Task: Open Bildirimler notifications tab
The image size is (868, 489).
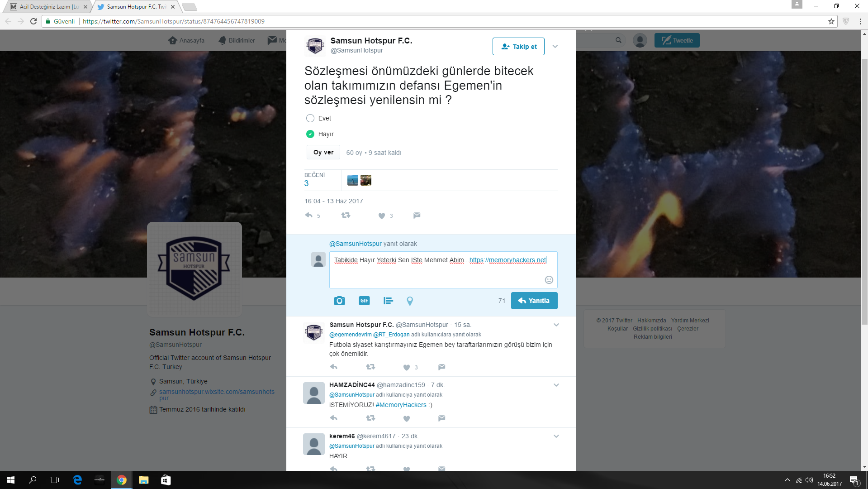Action: click(x=237, y=40)
